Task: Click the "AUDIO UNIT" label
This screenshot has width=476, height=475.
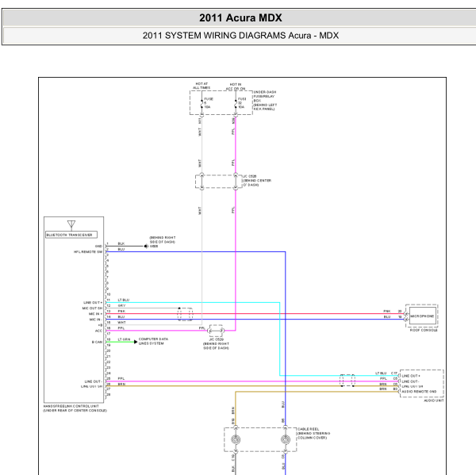Action: (x=434, y=400)
